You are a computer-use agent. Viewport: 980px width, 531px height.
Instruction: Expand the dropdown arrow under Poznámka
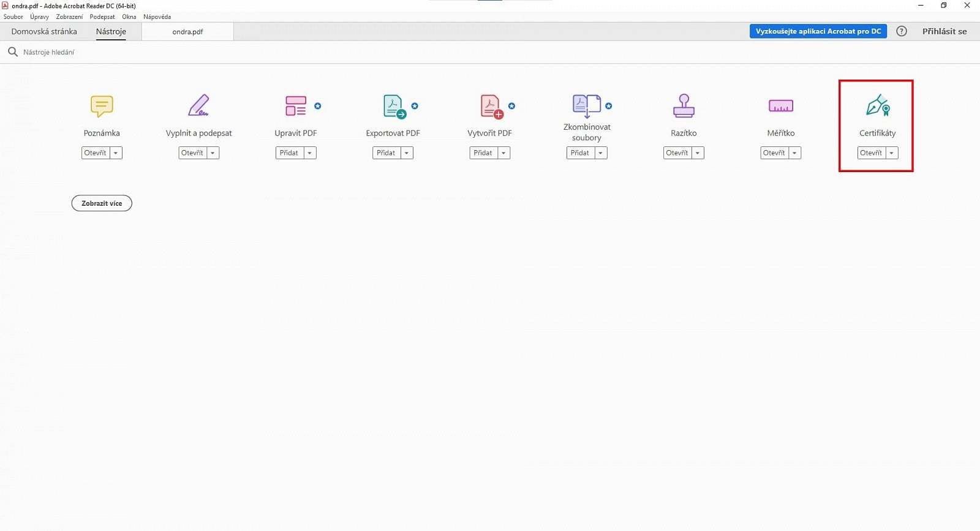pos(116,153)
